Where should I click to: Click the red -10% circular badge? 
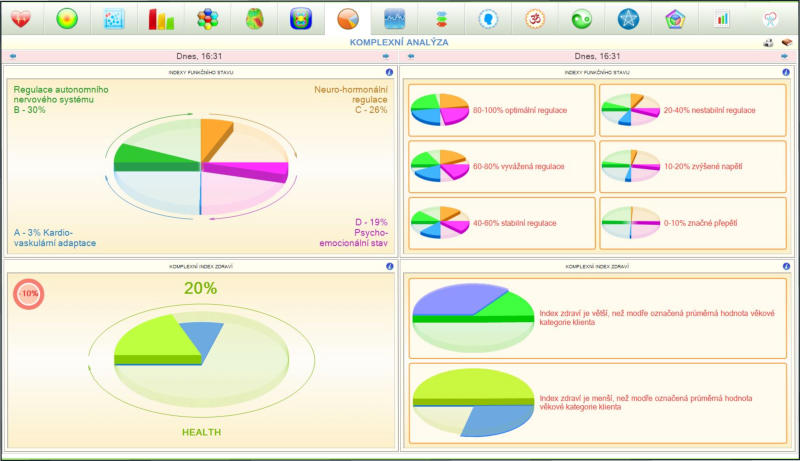coord(27,294)
